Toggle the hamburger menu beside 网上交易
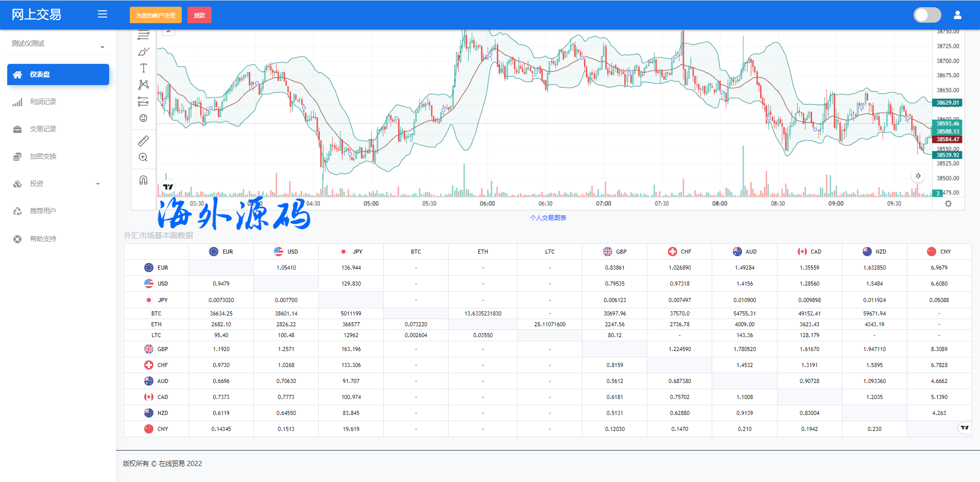Viewport: 980px width, 482px height. tap(102, 14)
